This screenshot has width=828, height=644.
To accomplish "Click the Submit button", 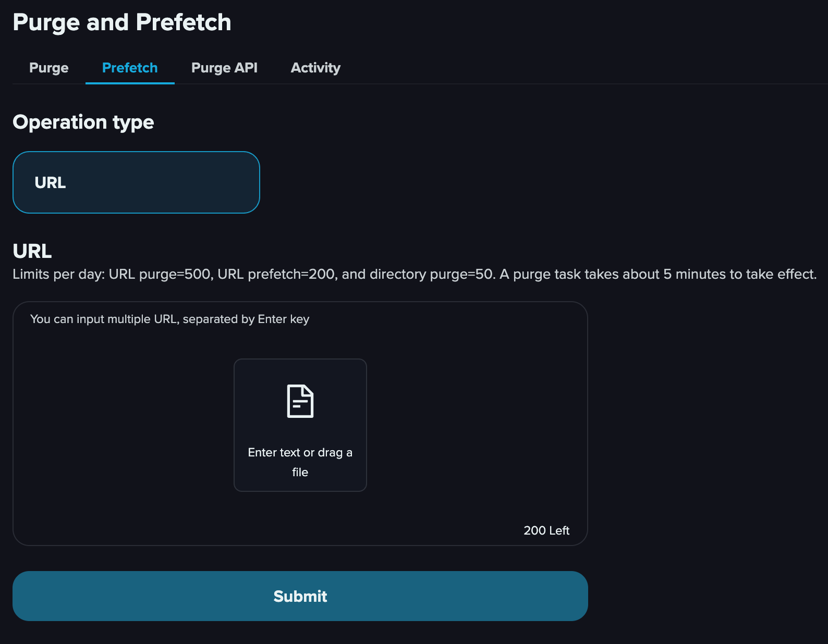I will tap(300, 596).
